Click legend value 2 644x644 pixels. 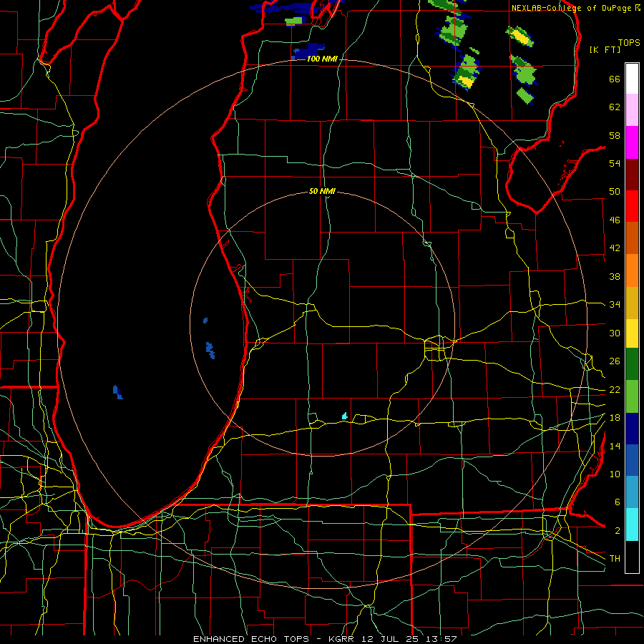pyautogui.click(x=618, y=531)
